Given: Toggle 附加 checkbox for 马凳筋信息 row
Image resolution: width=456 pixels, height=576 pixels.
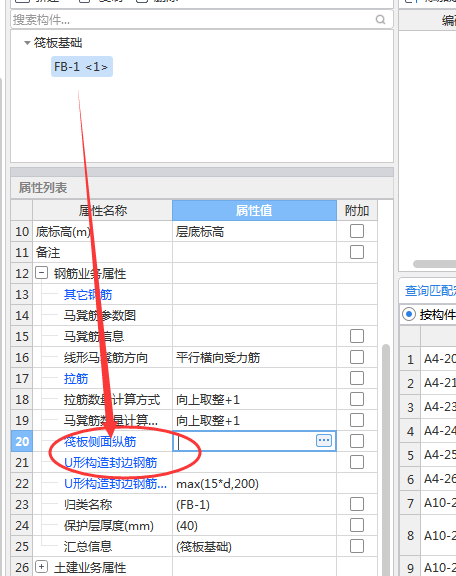Looking at the screenshot, I should 357,336.
